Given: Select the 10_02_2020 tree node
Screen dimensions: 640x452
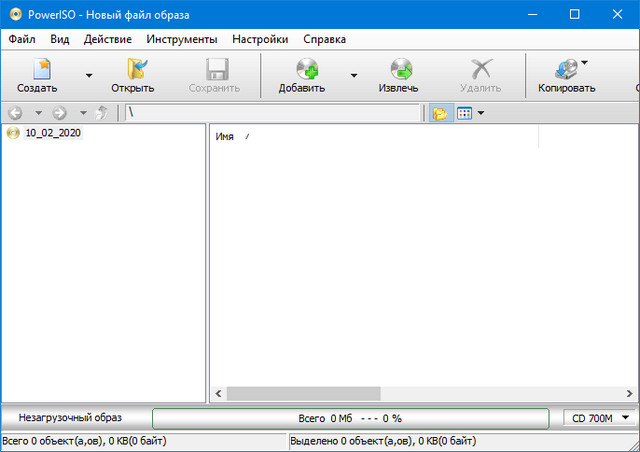Looking at the screenshot, I should [x=53, y=133].
